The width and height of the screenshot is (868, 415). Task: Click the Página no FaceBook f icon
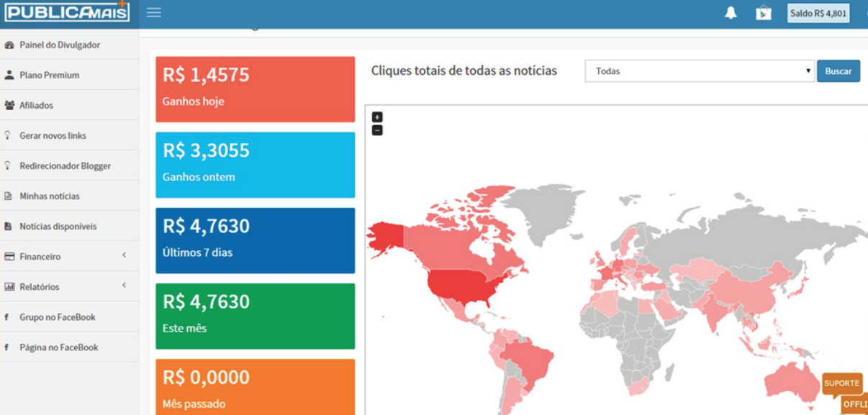tap(7, 347)
